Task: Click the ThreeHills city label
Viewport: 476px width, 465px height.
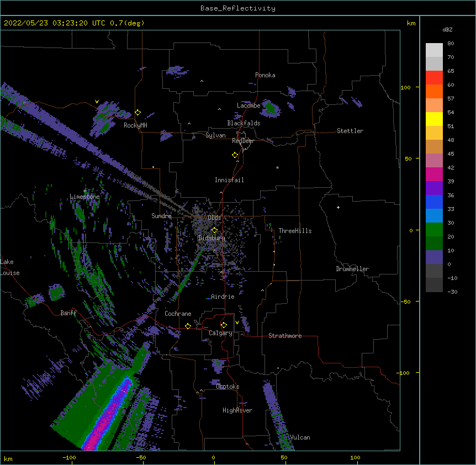Action: [x=295, y=231]
